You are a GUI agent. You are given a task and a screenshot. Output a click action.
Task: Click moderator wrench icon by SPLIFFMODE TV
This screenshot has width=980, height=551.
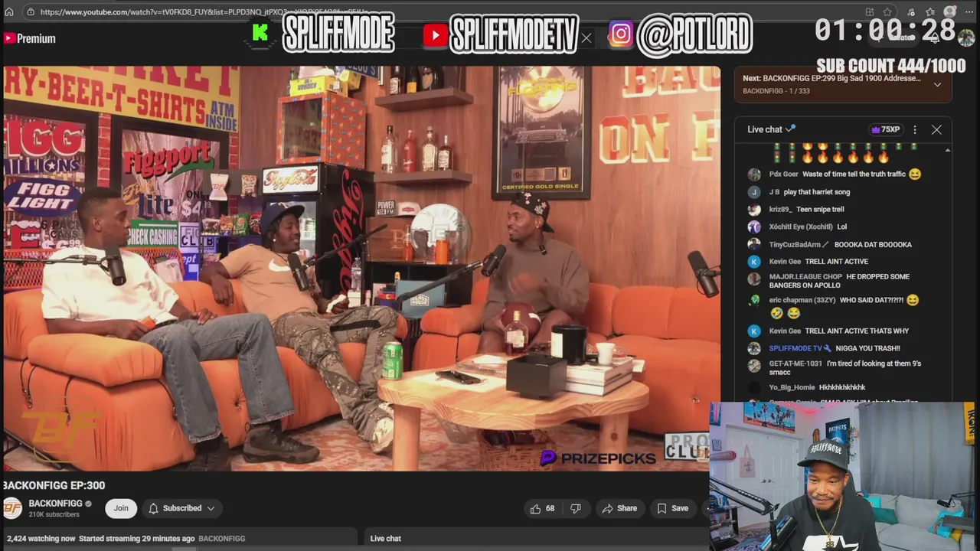tap(828, 348)
